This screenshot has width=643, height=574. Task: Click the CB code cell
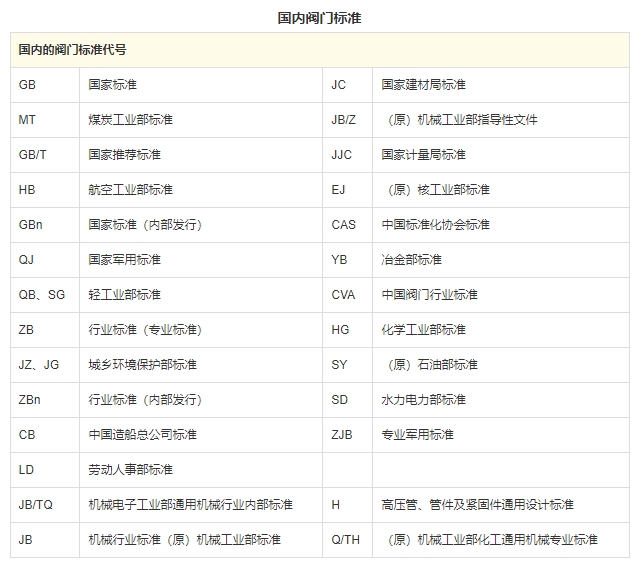[45, 435]
